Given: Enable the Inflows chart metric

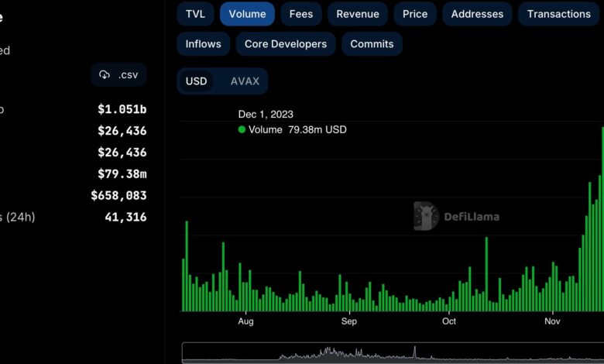Looking at the screenshot, I should [x=203, y=44].
